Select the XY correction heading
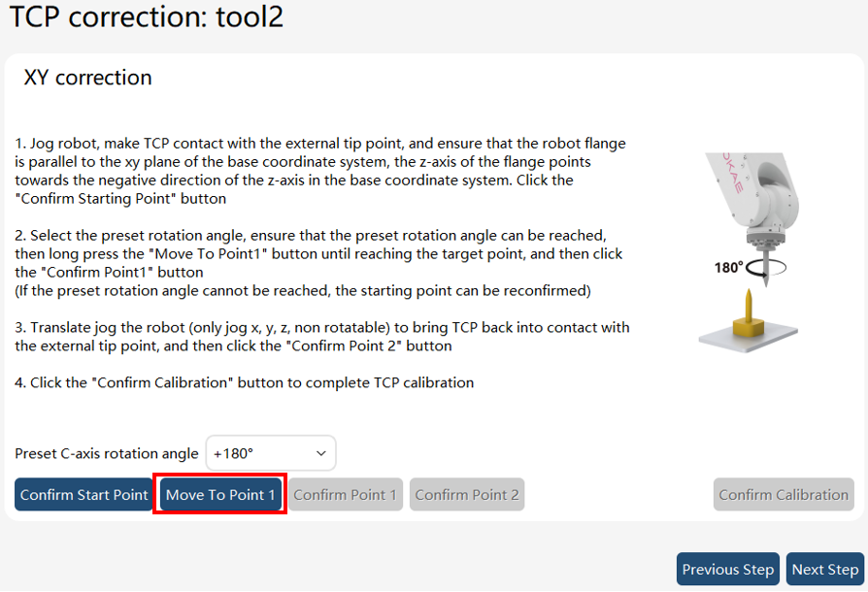Screen dimensions: 868x592 pos(87,78)
